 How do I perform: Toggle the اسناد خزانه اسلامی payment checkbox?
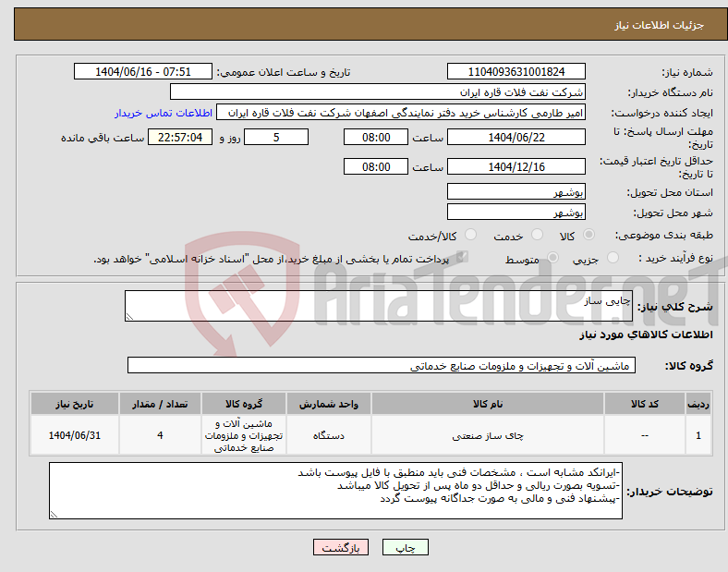pos(462,257)
